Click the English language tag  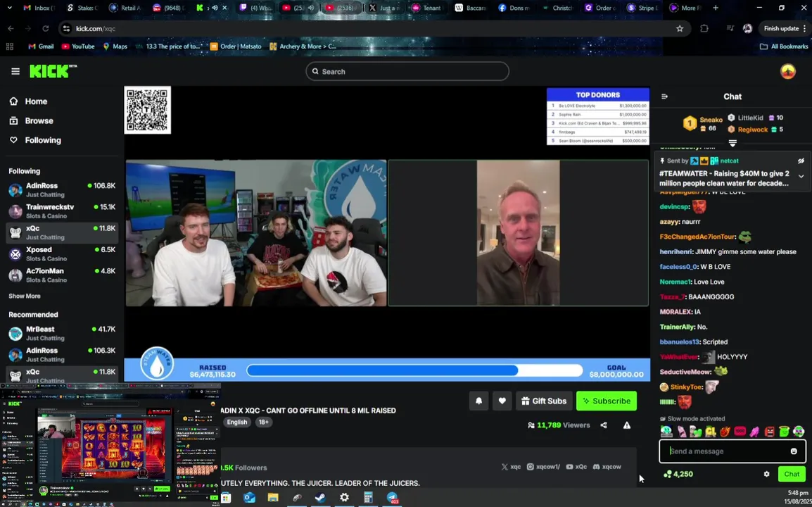point(236,422)
